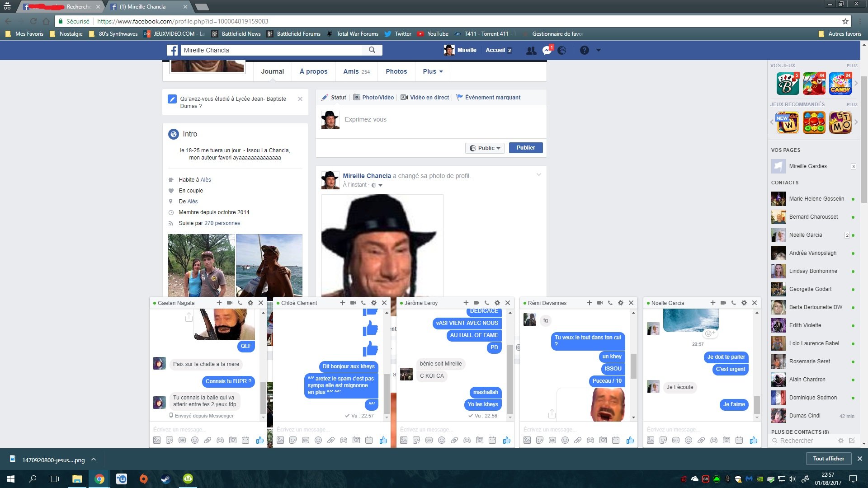
Task: Open chat settings gear for Chloé Clement
Action: 374,303
